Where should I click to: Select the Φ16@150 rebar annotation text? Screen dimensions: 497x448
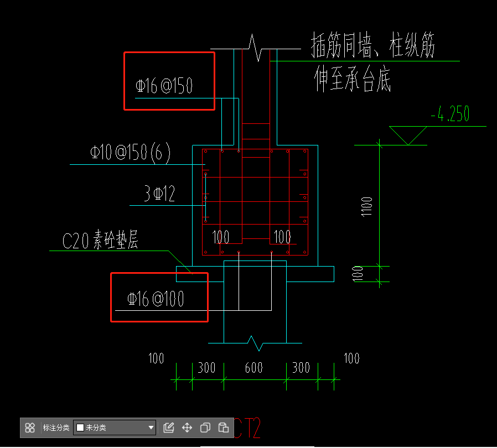coord(164,86)
